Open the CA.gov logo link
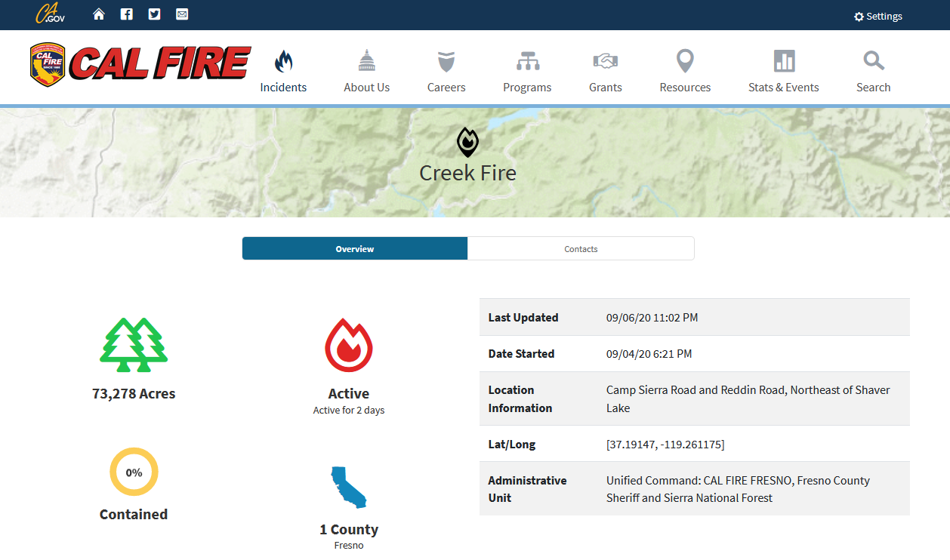Viewport: 950px width, 560px height. click(51, 14)
